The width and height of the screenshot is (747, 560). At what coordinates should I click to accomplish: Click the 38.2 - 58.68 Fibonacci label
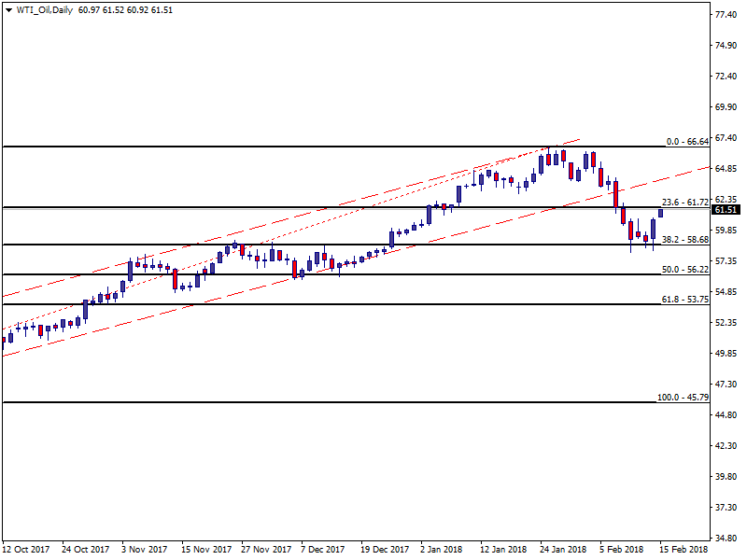click(685, 240)
